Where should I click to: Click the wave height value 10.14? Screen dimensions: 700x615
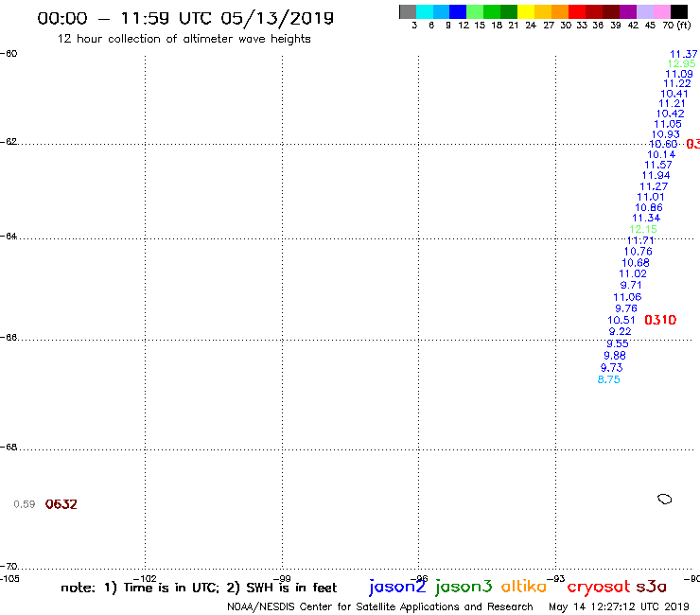pos(661,154)
